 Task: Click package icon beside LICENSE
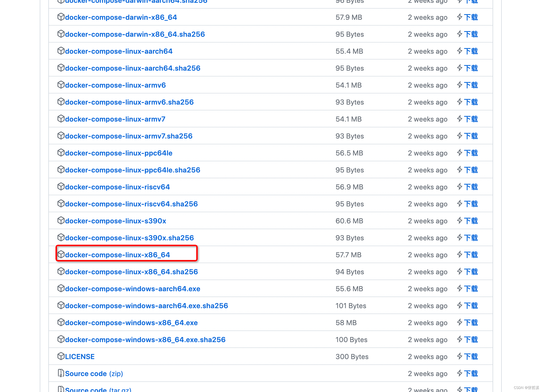pyautogui.click(x=61, y=356)
